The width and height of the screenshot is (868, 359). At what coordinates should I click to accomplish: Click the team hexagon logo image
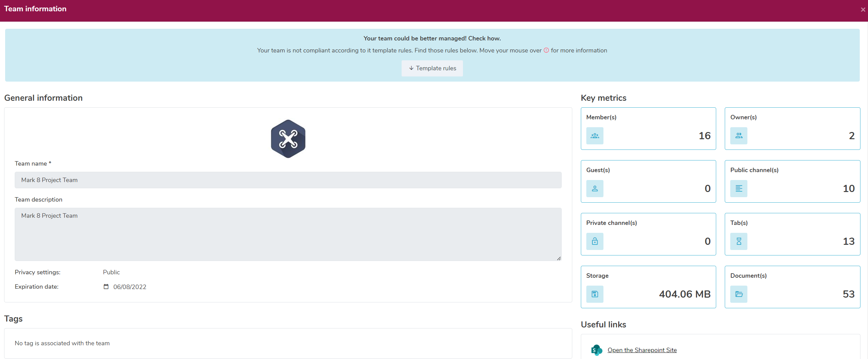pyautogui.click(x=288, y=139)
